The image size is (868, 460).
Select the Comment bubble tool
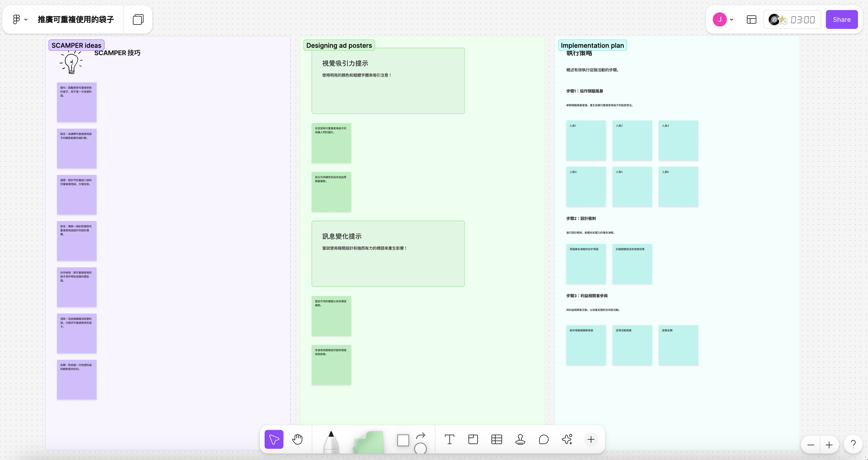click(x=544, y=439)
